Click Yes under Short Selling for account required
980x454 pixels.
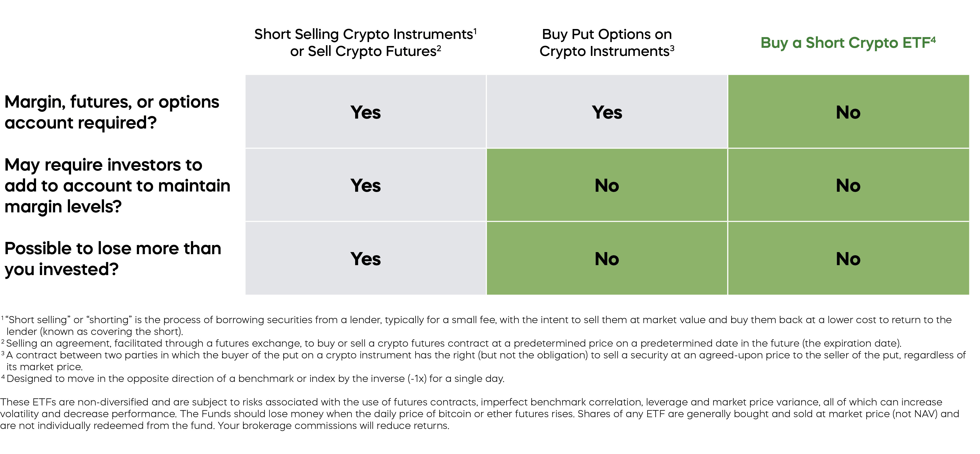pyautogui.click(x=365, y=112)
